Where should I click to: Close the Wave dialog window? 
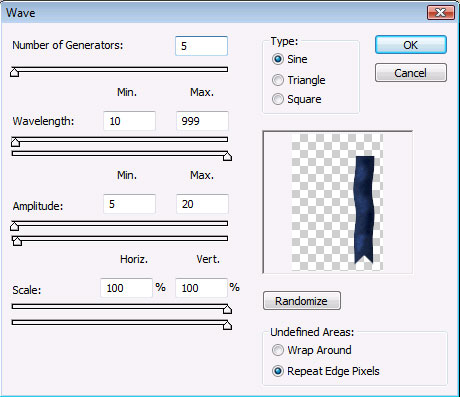441,13
